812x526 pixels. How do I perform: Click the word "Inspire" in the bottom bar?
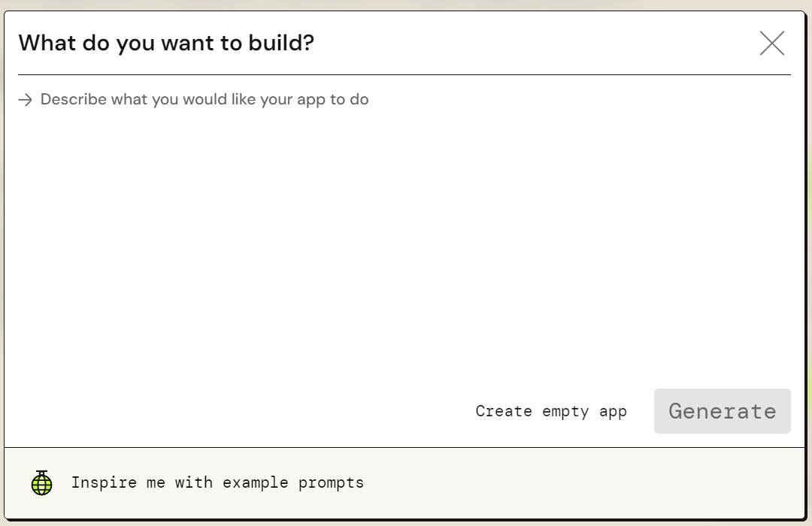click(104, 482)
